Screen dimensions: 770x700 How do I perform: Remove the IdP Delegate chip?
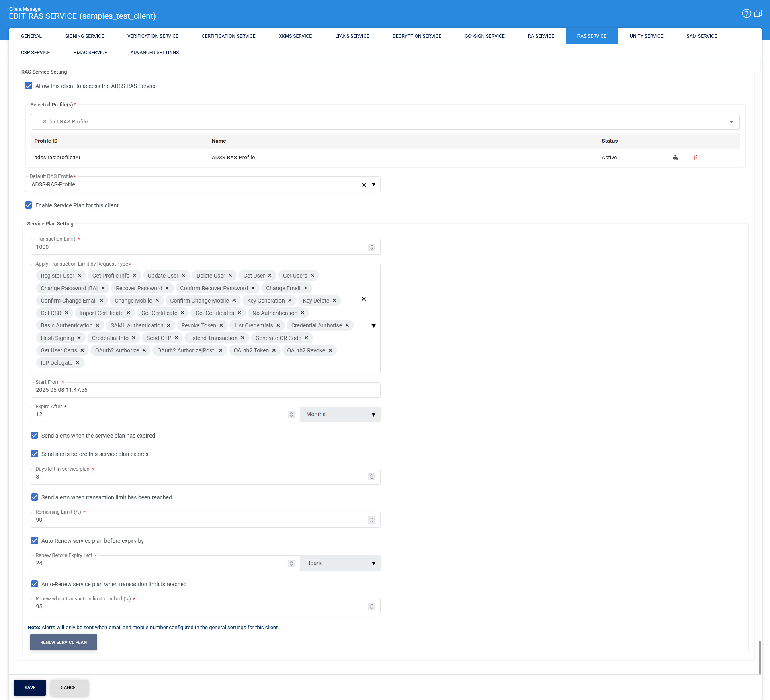click(78, 363)
